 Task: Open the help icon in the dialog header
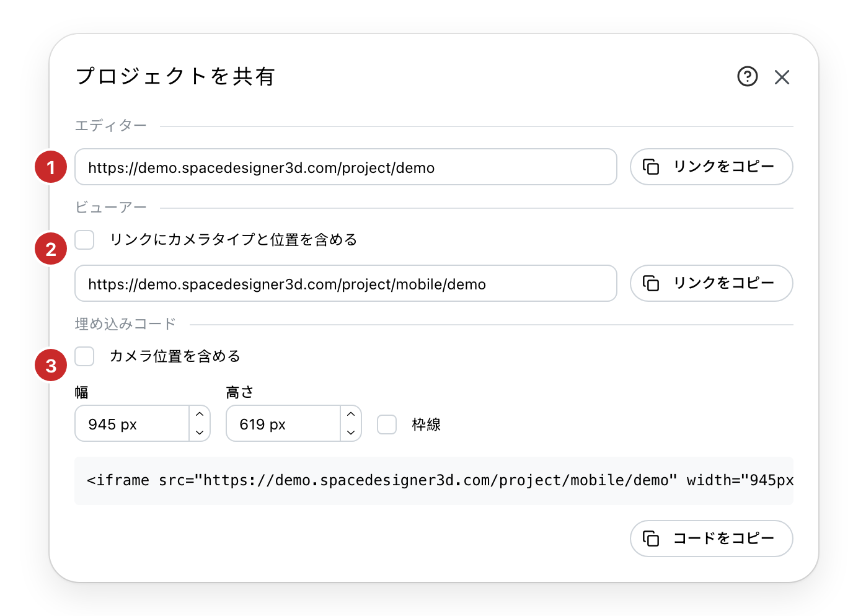747,77
